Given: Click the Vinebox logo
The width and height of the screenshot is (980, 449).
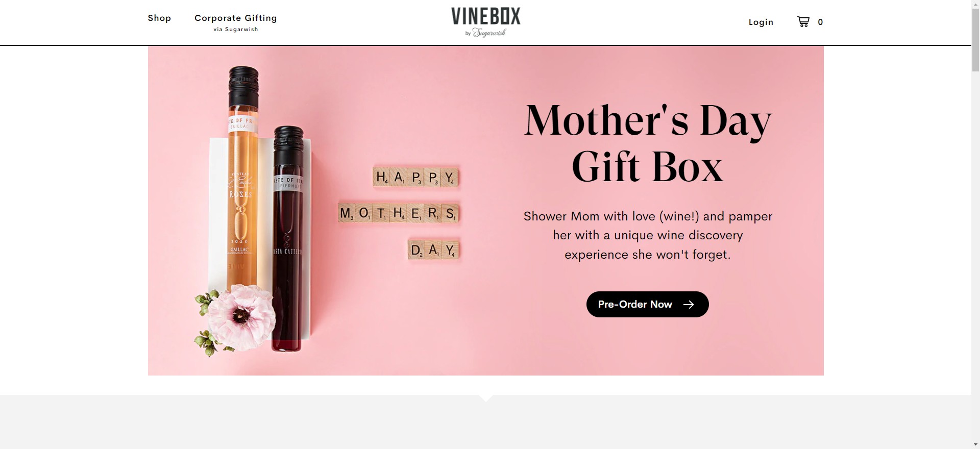Looking at the screenshot, I should point(486,22).
